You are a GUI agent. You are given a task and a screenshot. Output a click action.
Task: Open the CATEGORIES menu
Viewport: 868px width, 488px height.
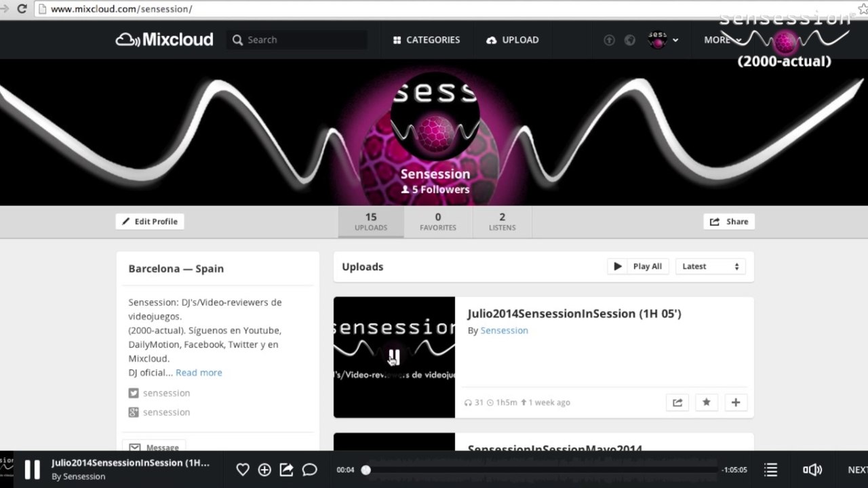(426, 40)
